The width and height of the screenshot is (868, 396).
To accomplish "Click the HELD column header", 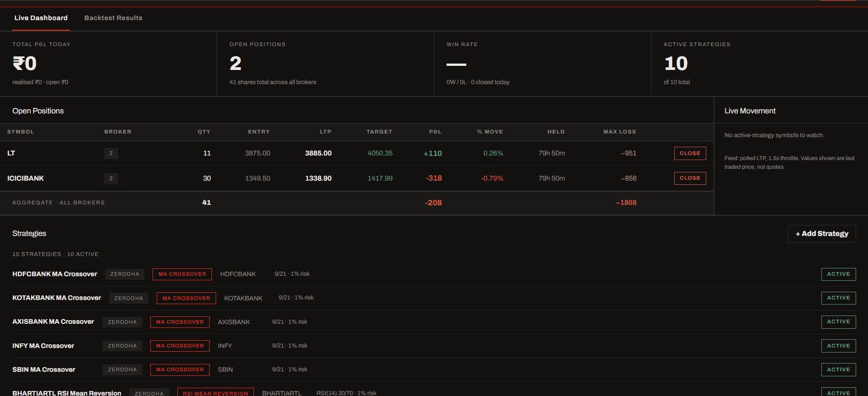I will pos(556,132).
